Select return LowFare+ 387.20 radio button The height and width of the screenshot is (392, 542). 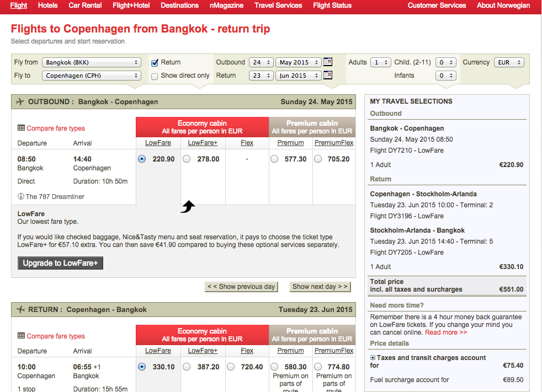187,367
